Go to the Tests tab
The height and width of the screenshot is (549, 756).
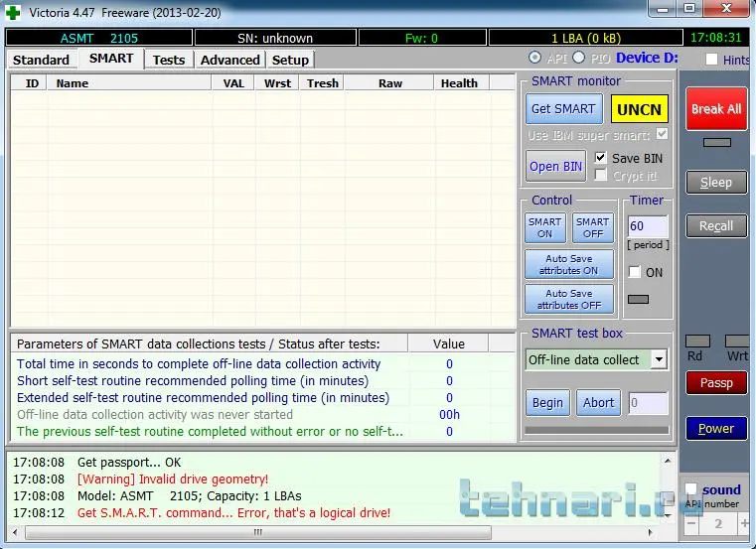point(169,60)
